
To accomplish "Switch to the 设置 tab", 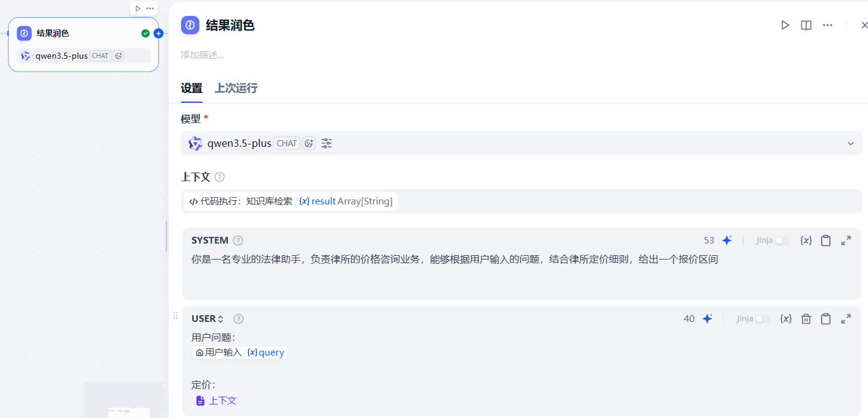I will pos(191,88).
